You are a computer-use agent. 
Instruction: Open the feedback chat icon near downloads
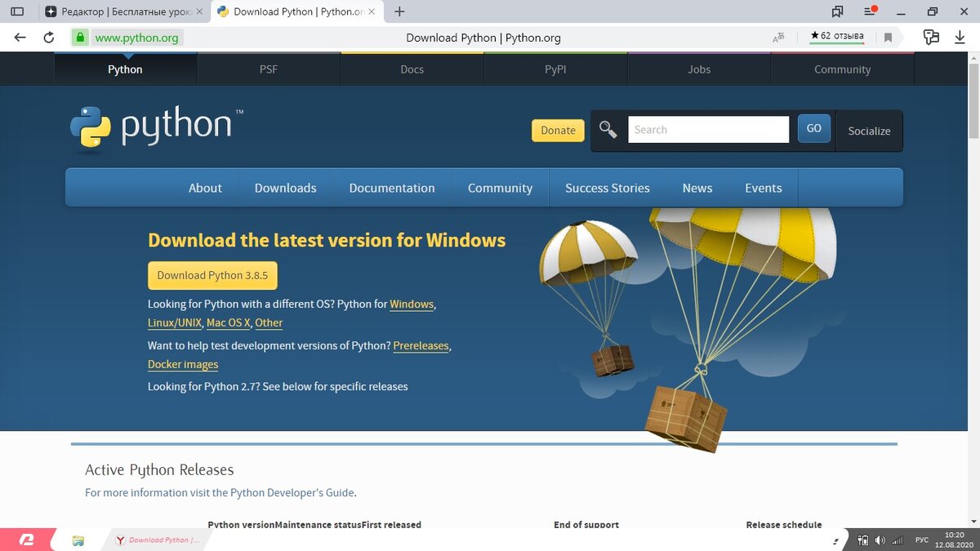[x=931, y=38]
